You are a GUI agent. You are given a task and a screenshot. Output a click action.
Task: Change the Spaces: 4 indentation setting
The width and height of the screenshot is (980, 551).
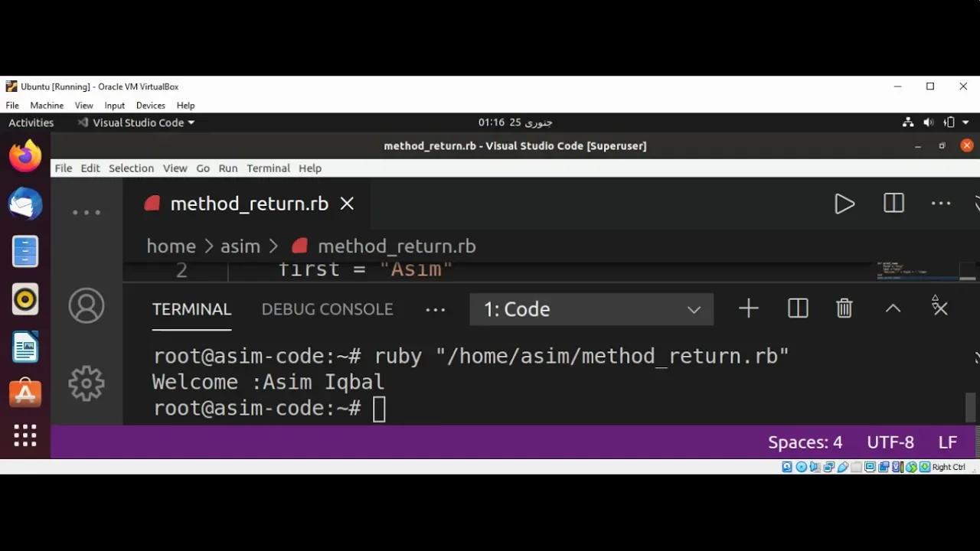point(805,442)
